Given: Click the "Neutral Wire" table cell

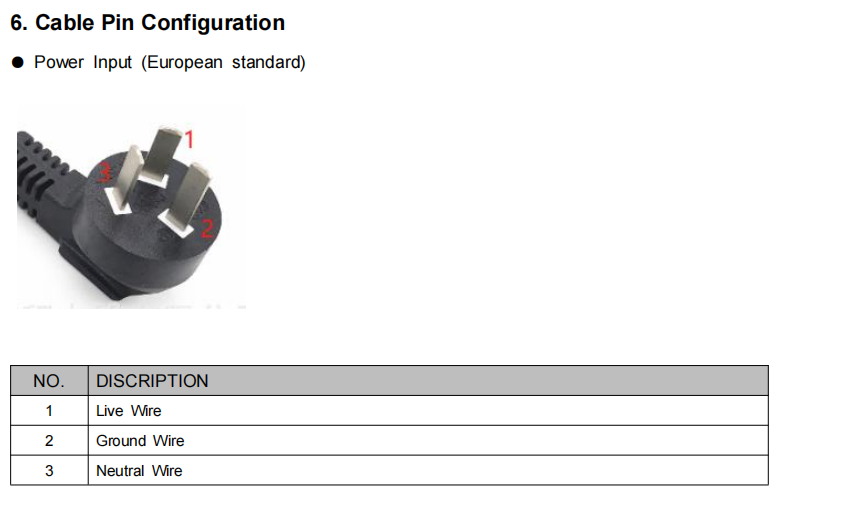Looking at the screenshot, I should 139,471.
